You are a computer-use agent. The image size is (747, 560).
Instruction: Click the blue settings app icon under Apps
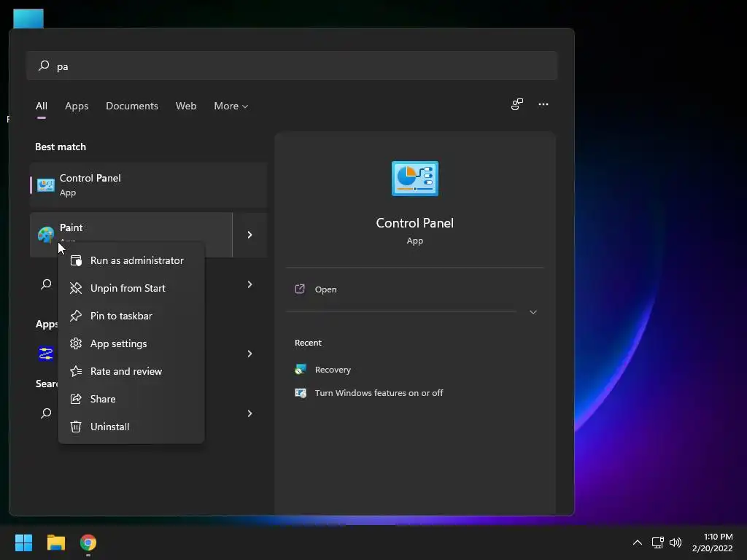coord(46,354)
